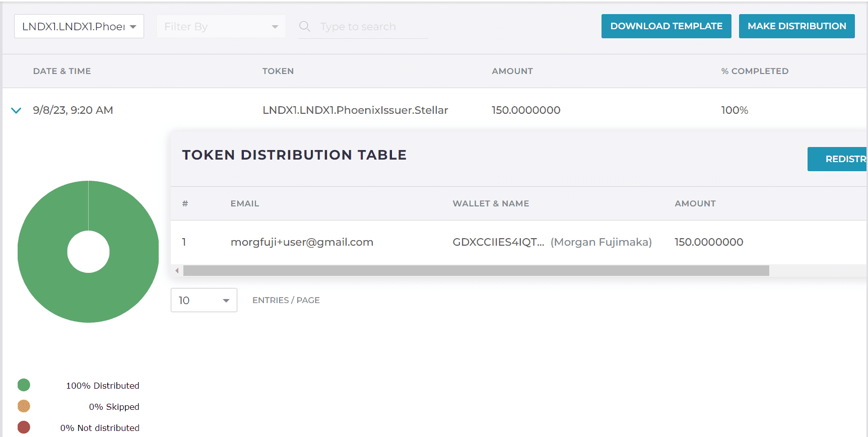The height and width of the screenshot is (437, 868).
Task: Click the horizontal scrollbar left arrow
Action: (x=177, y=271)
